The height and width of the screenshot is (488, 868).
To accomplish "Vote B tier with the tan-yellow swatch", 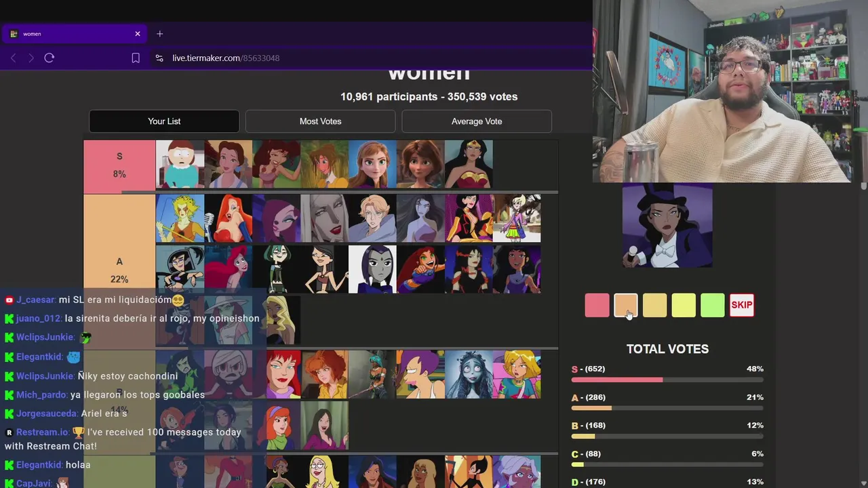I will [x=654, y=305].
